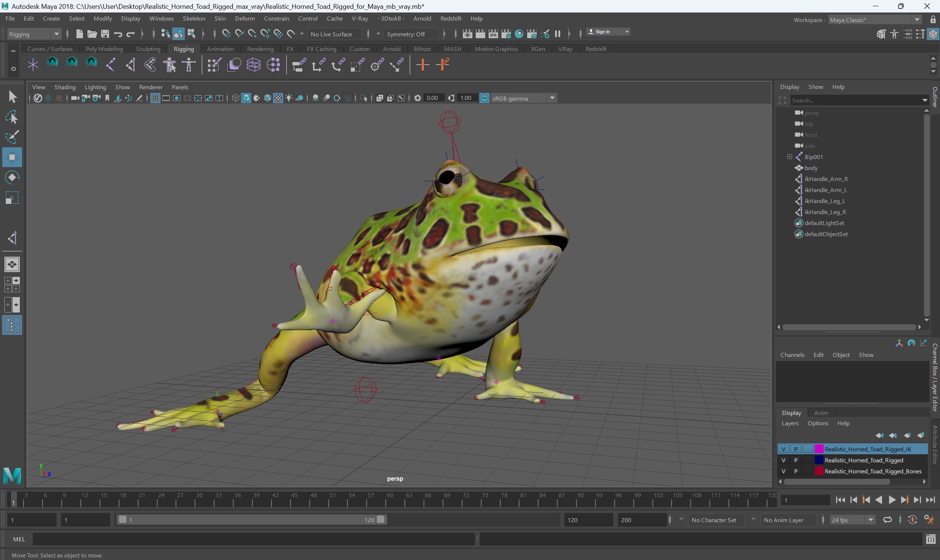Click the Animation menu tab

pos(220,49)
